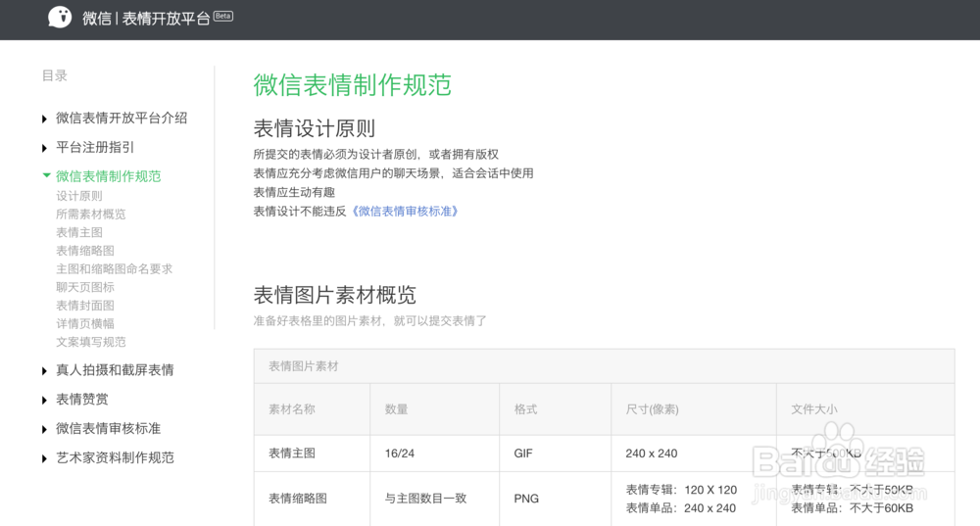Select 文案填写规范 in sidebar
This screenshot has width=980, height=526.
pyautogui.click(x=91, y=342)
